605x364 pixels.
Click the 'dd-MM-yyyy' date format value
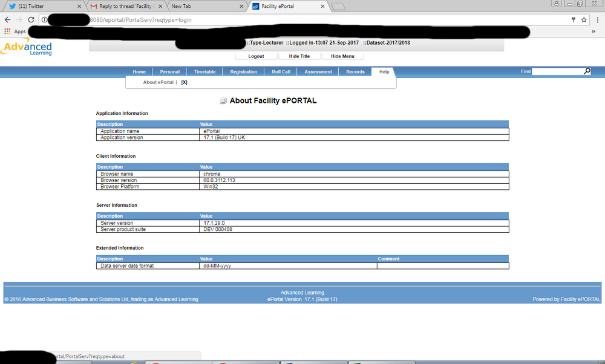click(217, 266)
